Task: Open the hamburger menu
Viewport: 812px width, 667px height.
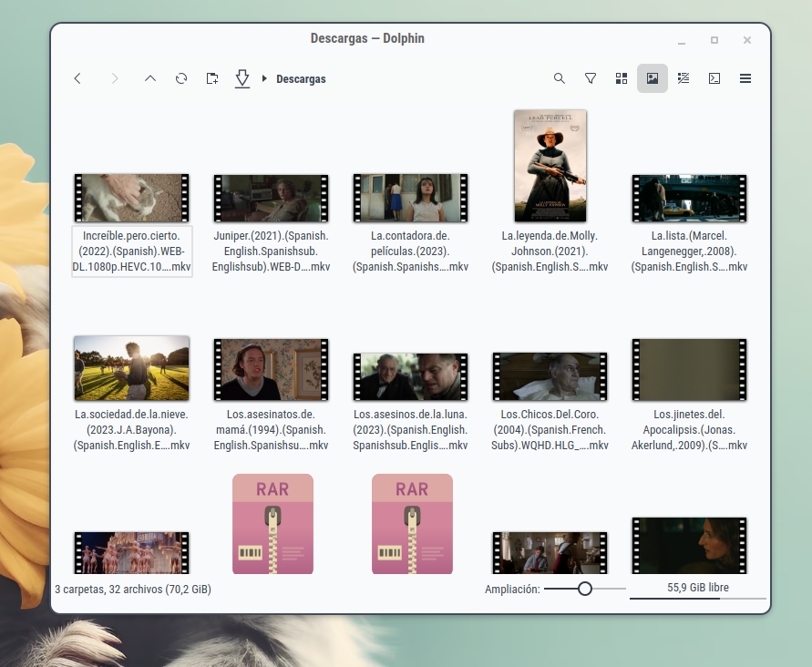Action: tap(745, 79)
